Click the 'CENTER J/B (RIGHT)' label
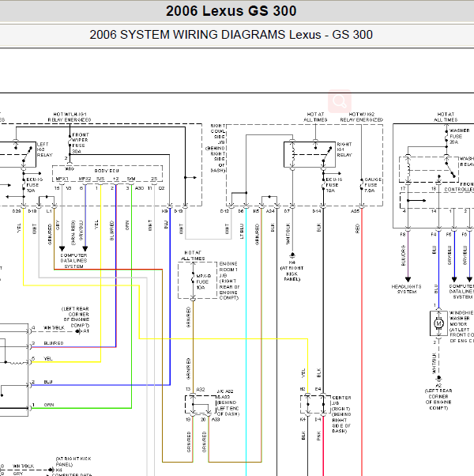This screenshot has height=476, width=474. coord(341,403)
